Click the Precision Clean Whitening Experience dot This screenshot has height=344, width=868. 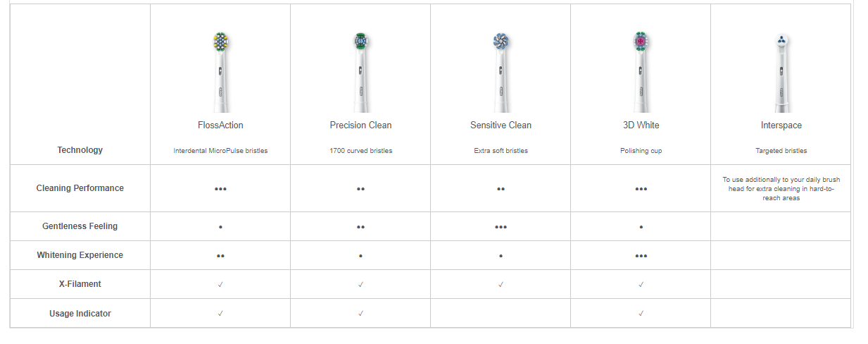click(360, 256)
